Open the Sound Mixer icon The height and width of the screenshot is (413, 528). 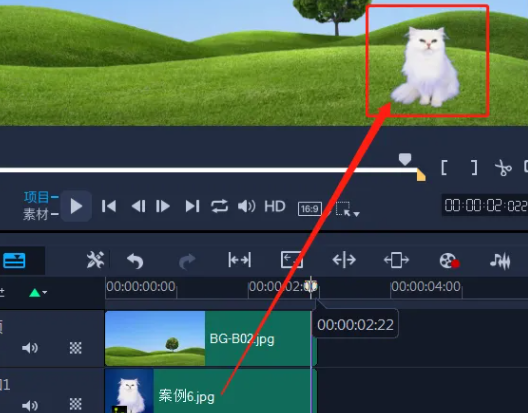click(500, 261)
